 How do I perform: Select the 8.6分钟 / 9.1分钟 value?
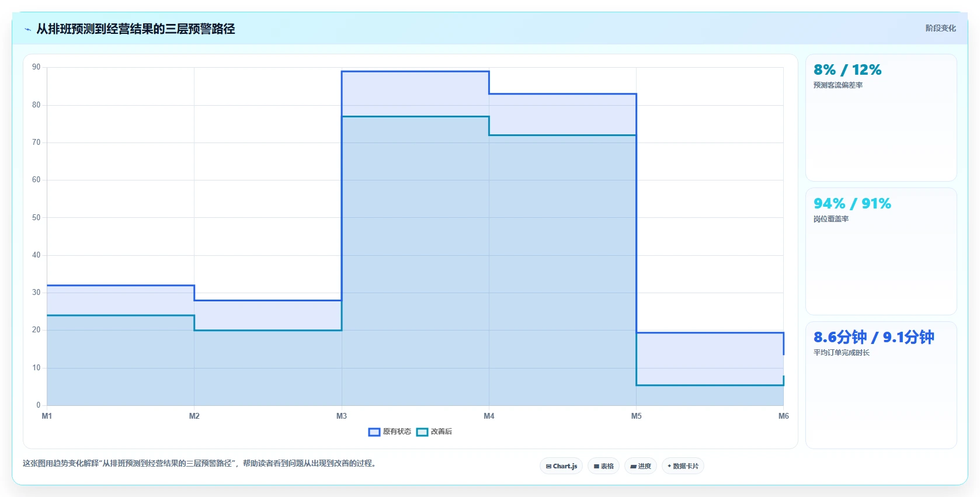coord(874,337)
